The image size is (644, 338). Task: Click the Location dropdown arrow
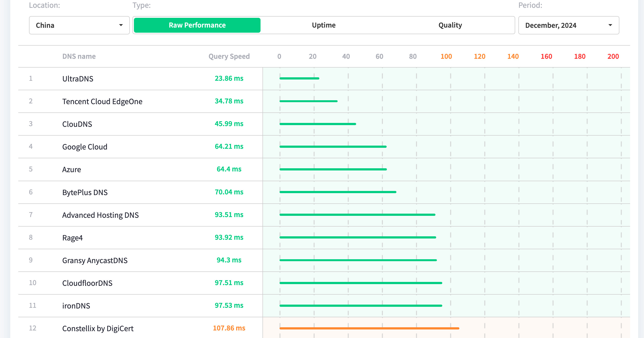pos(121,25)
